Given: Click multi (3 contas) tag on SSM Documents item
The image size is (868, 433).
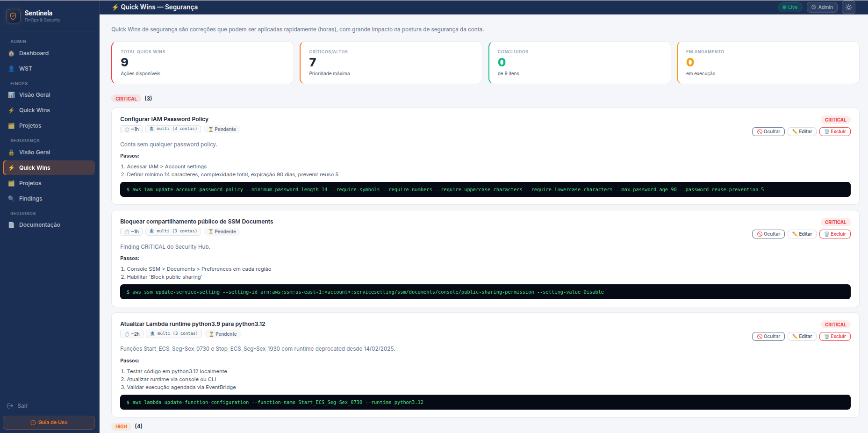Looking at the screenshot, I should point(173,231).
